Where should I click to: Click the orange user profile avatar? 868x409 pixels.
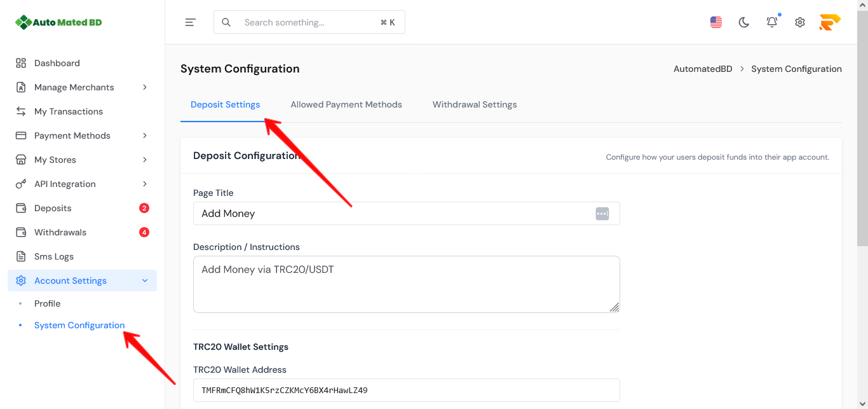coord(830,22)
